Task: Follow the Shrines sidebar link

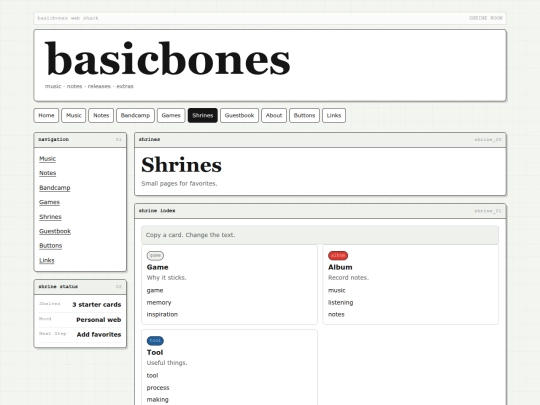Action: [50, 217]
